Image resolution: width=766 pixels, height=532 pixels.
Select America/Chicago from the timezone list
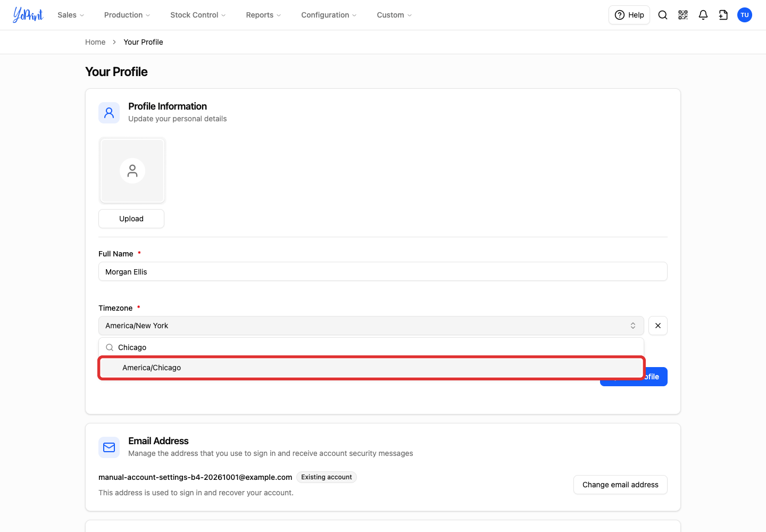(371, 368)
